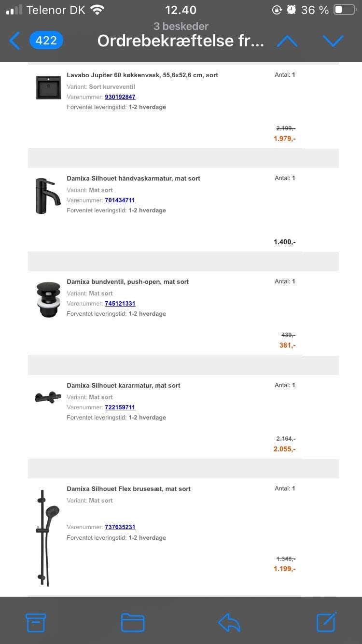The image size is (362, 644).
Task: Show the previous message in thread
Action: coord(287,41)
